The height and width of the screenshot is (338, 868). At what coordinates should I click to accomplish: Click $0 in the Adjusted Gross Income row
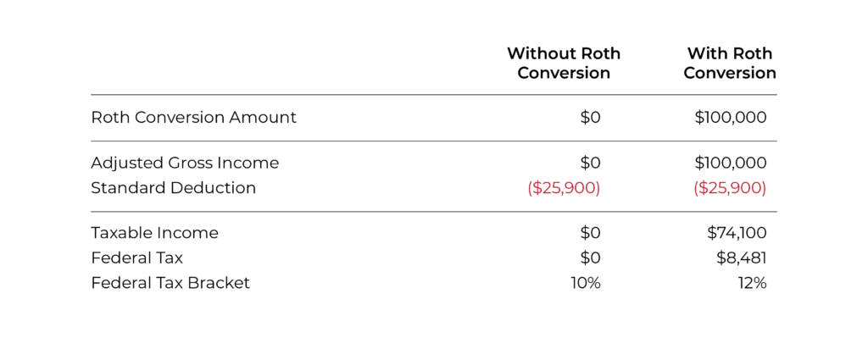(x=590, y=163)
